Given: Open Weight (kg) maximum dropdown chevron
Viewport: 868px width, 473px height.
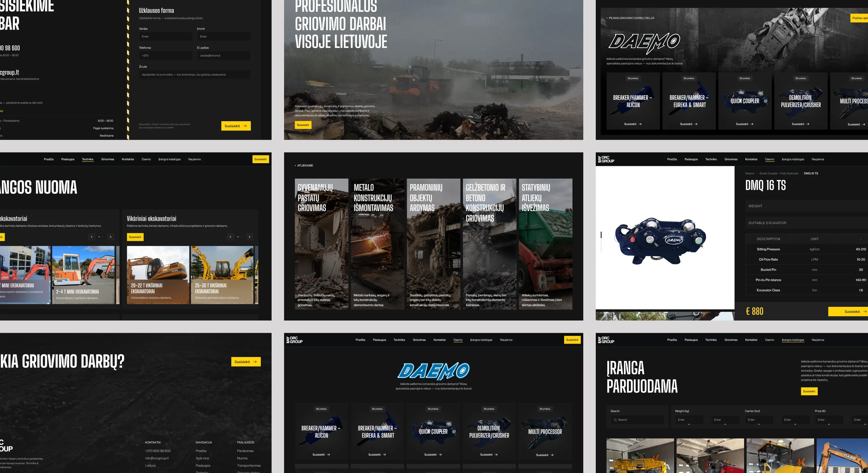Looking at the screenshot, I should (x=725, y=424).
